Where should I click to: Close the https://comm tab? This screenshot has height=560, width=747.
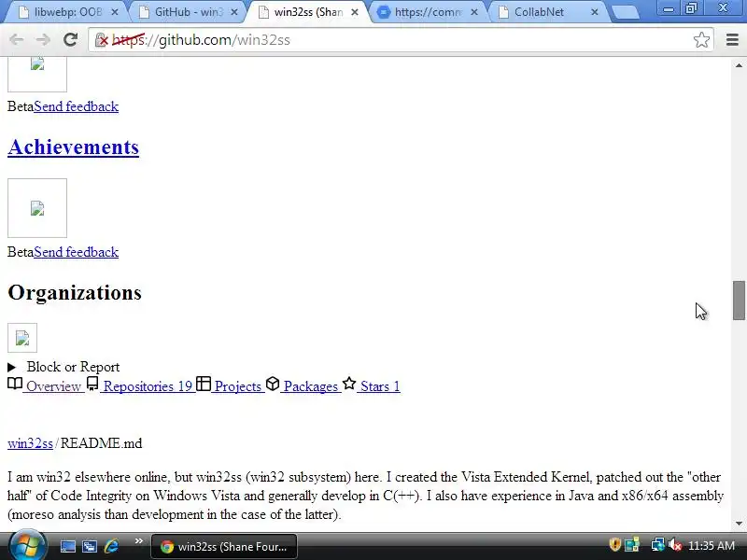click(x=474, y=12)
